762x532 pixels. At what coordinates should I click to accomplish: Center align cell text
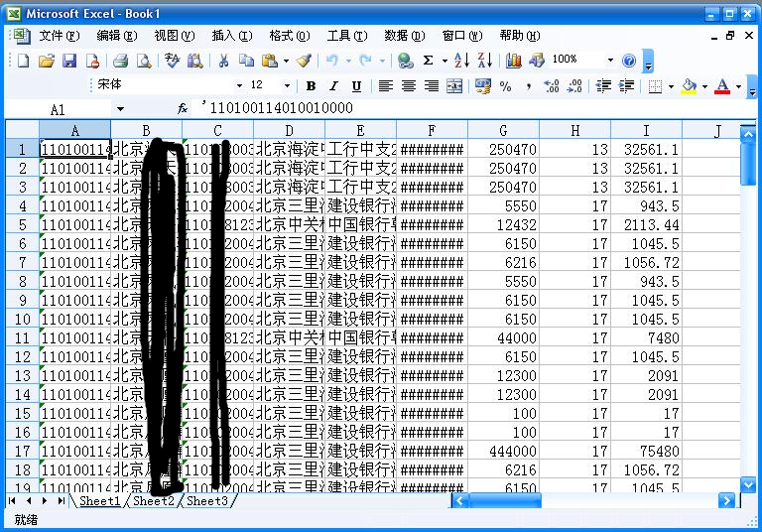point(409,86)
